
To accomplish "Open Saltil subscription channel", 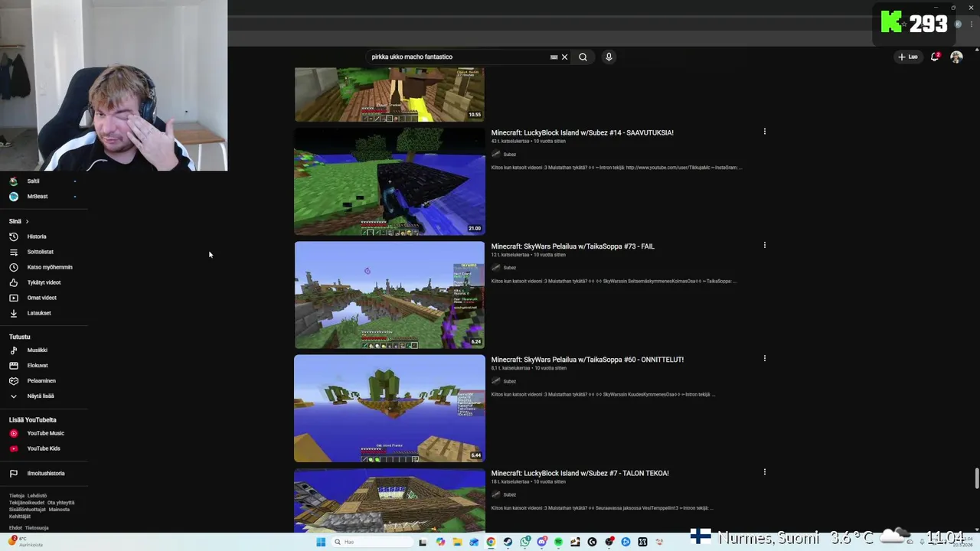I will pyautogui.click(x=33, y=181).
